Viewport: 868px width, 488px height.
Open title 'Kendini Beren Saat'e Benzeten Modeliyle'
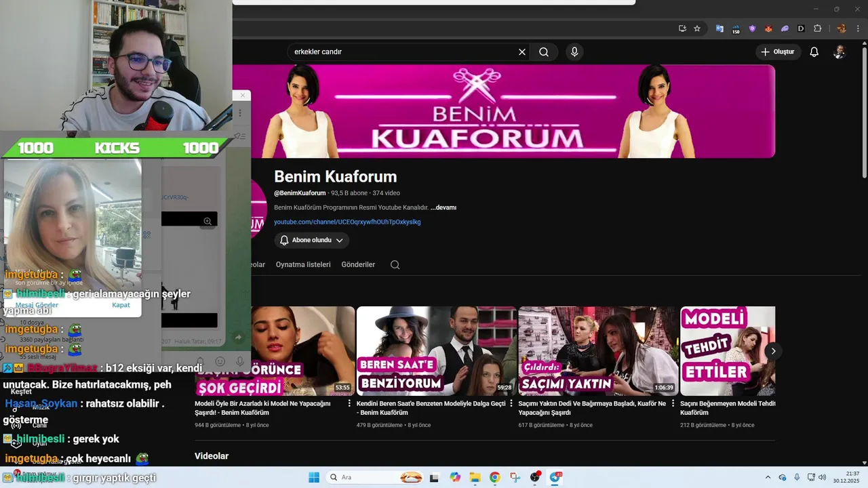431,407
